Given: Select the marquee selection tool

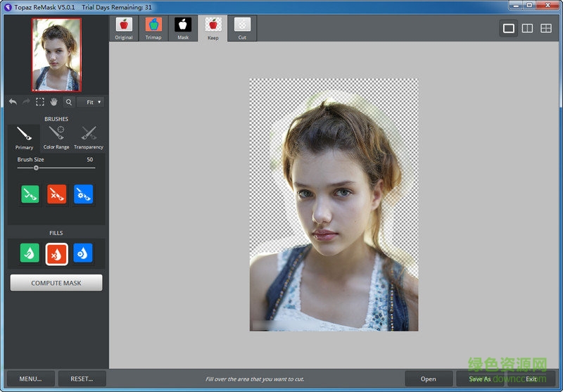Looking at the screenshot, I should coord(40,102).
